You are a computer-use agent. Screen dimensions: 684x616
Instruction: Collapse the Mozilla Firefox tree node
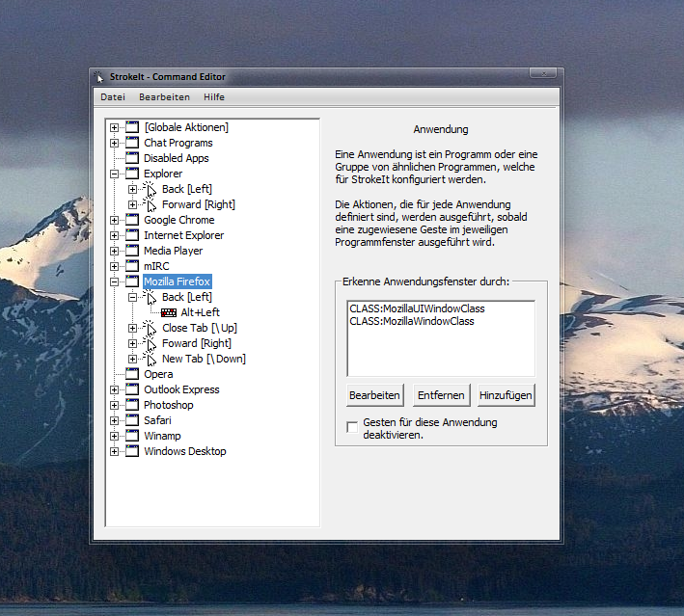coord(114,282)
